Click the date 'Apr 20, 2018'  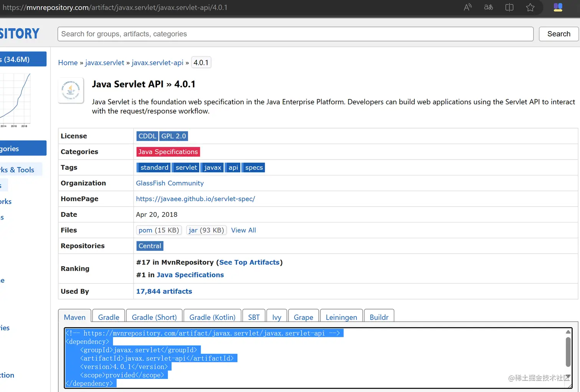[157, 215]
